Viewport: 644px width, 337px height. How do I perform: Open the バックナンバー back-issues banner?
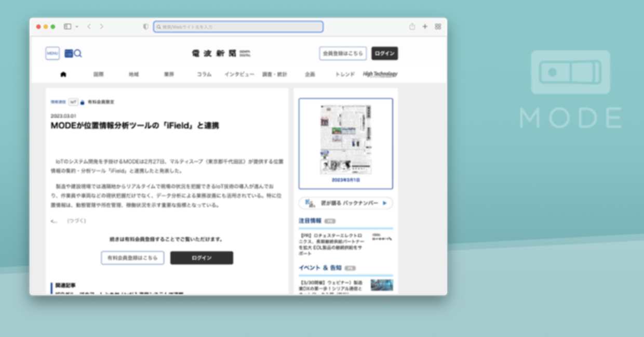coord(345,203)
